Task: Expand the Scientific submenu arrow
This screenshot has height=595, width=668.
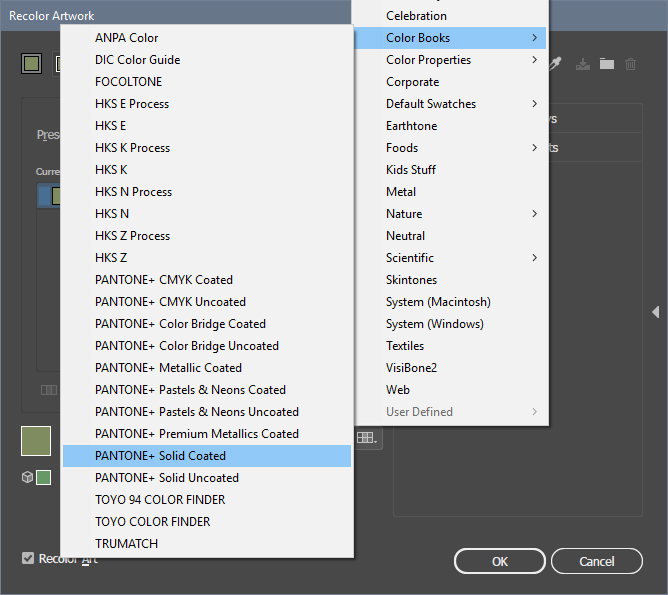Action: point(535,258)
